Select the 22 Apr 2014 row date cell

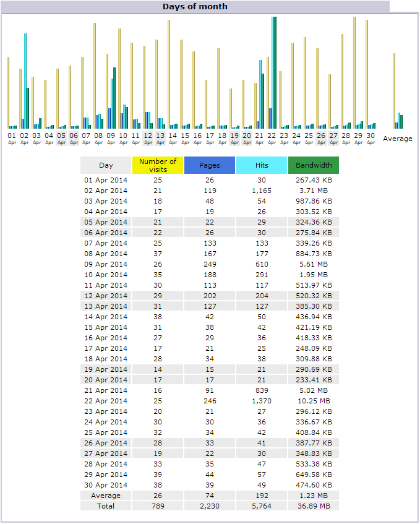click(x=106, y=401)
